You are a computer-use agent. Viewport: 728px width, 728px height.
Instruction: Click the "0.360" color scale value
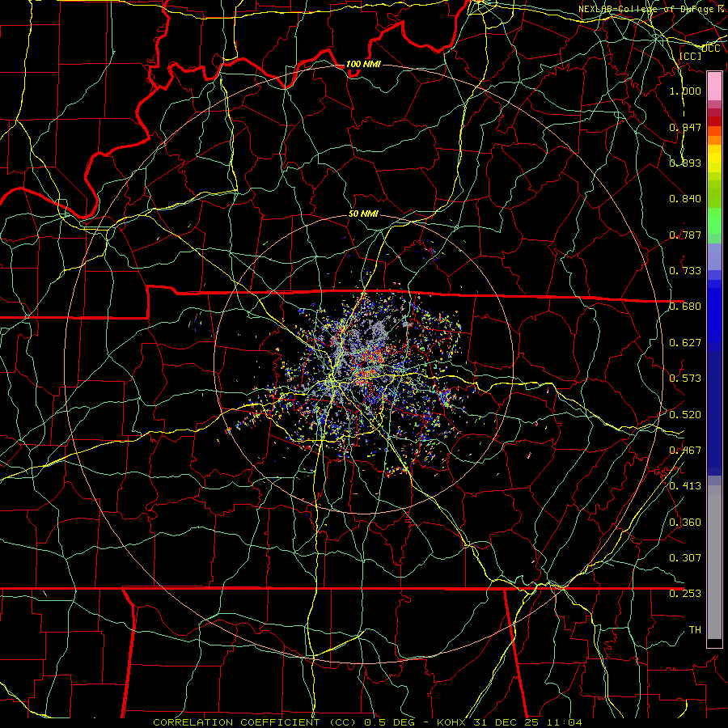[x=685, y=522]
